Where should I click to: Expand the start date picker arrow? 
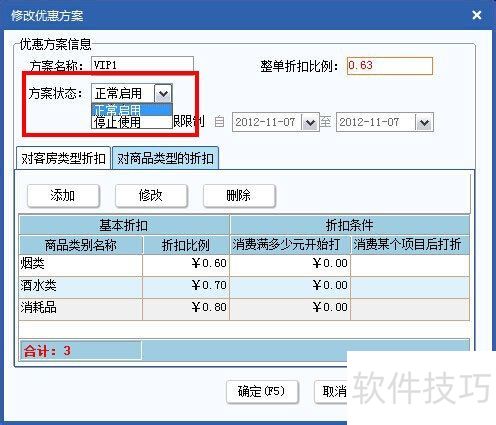pyautogui.click(x=310, y=122)
